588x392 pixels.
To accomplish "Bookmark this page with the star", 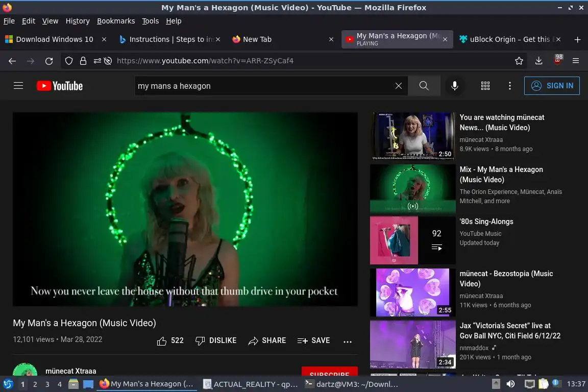I will point(519,61).
